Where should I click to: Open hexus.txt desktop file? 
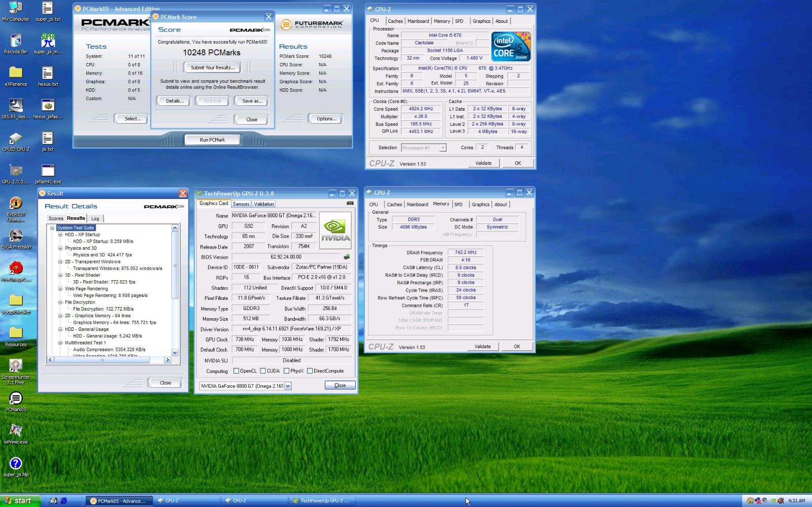pyautogui.click(x=48, y=76)
